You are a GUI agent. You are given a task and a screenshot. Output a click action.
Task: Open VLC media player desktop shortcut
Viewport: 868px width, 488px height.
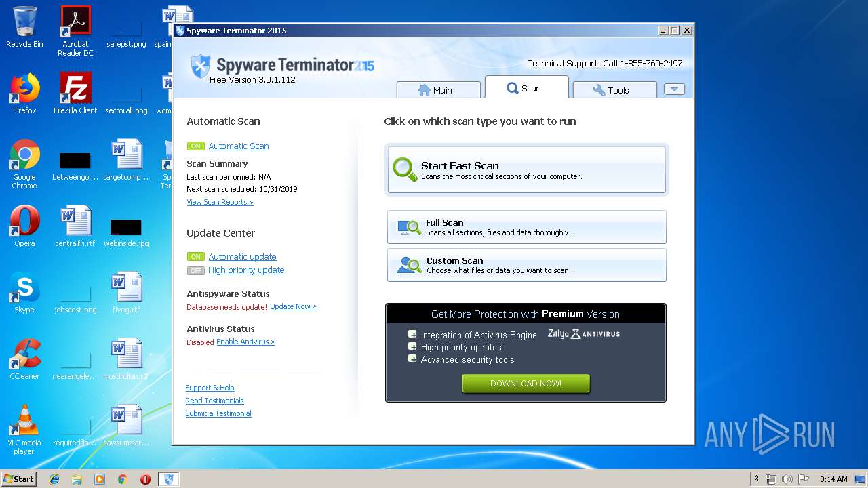tap(24, 430)
